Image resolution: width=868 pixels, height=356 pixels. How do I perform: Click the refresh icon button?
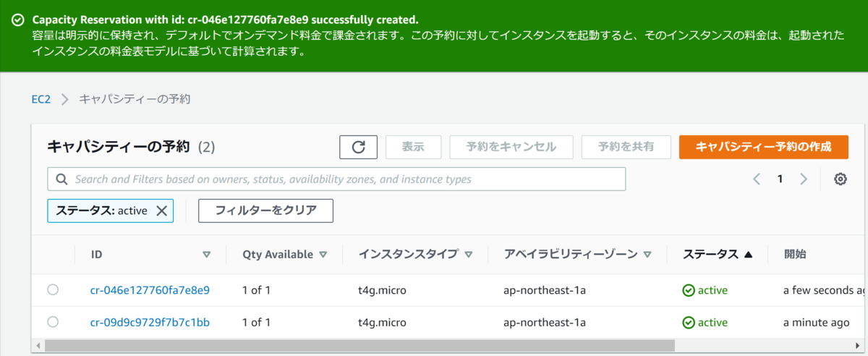click(x=358, y=147)
